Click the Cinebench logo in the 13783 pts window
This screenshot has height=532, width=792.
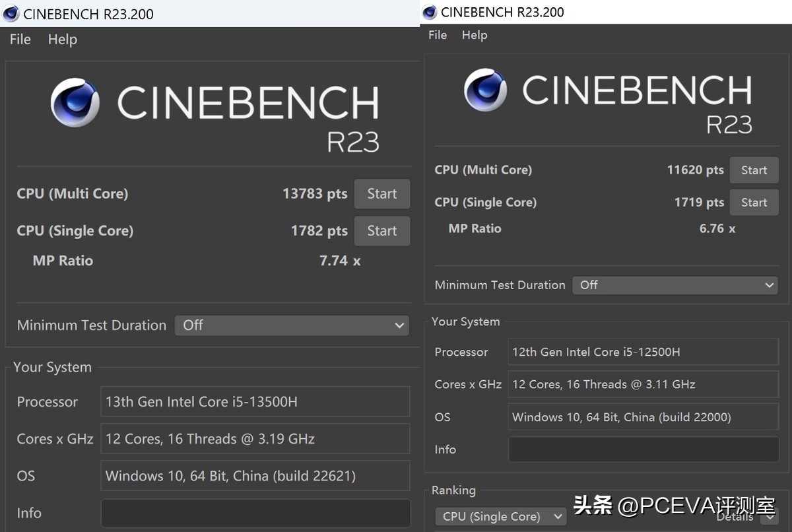pos(75,102)
